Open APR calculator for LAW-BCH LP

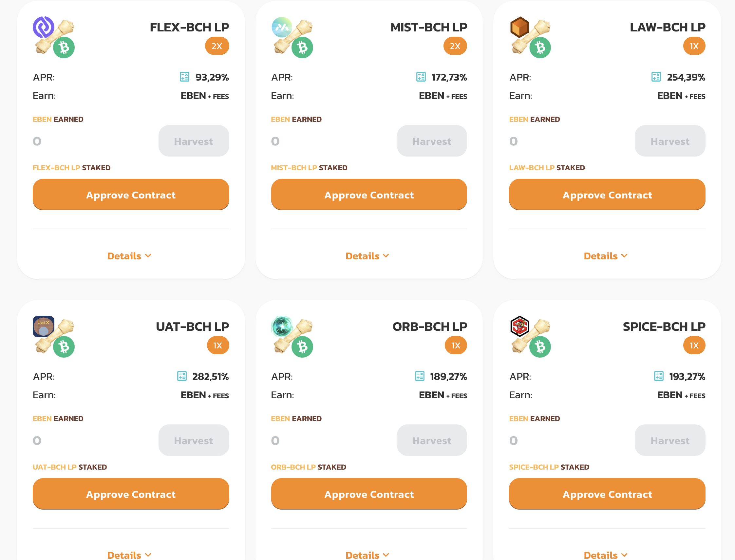click(656, 77)
